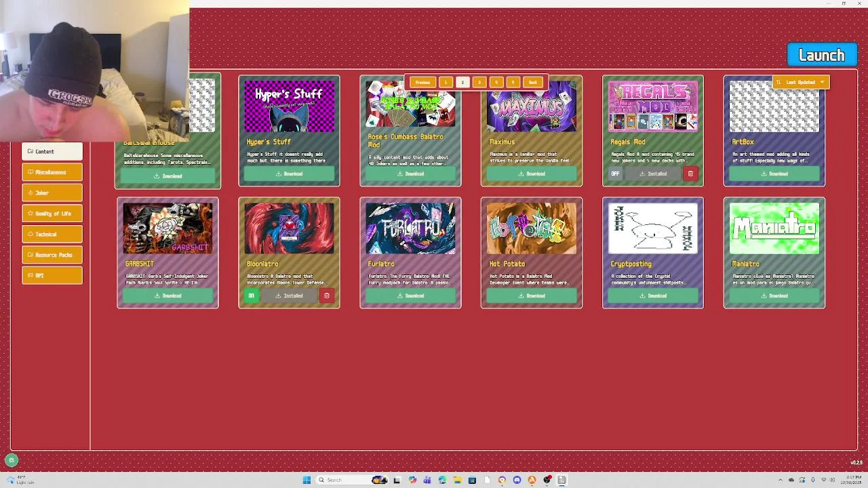This screenshot has width=868, height=488.
Task: Download the Hyper's Stuff mod
Action: click(x=289, y=174)
